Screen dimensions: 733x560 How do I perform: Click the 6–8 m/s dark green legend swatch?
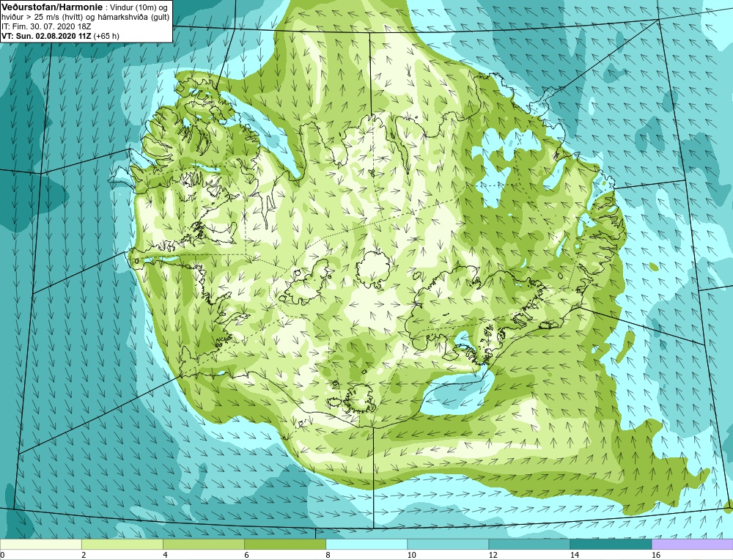[284, 544]
